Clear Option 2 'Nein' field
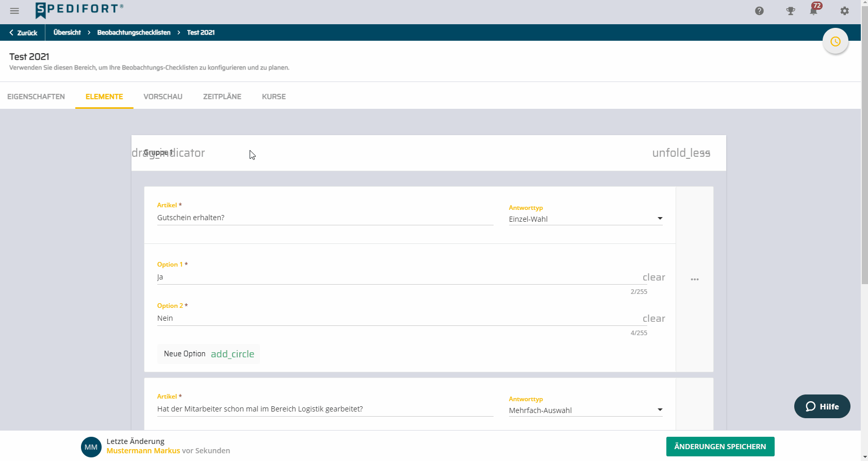 pos(653,319)
